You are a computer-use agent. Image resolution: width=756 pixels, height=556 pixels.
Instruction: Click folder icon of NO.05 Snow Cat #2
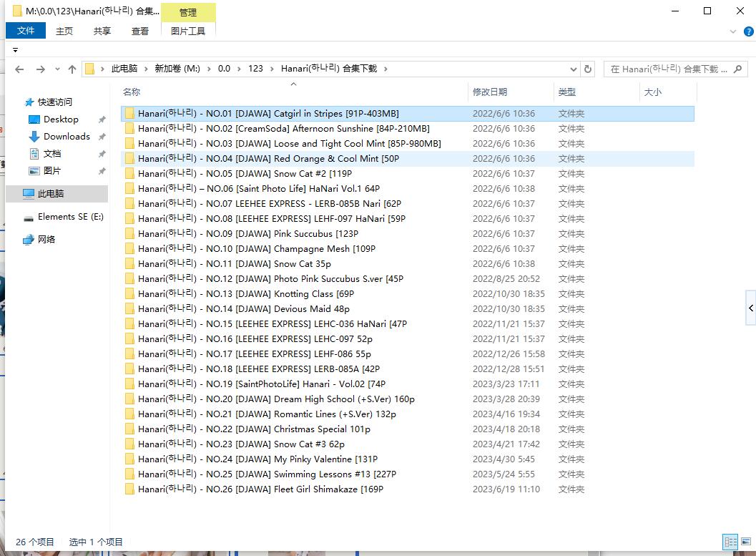pos(129,174)
